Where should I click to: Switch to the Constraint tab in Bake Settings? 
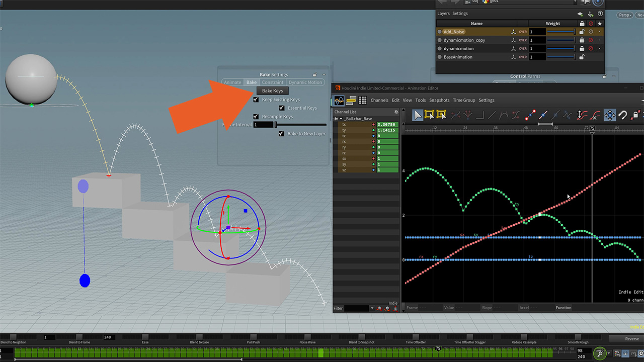pyautogui.click(x=272, y=82)
